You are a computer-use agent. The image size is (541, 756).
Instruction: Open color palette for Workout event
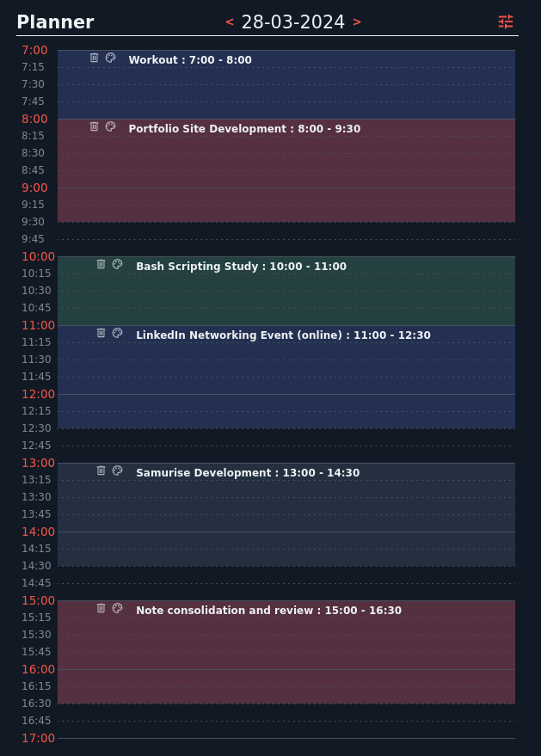[x=110, y=58]
